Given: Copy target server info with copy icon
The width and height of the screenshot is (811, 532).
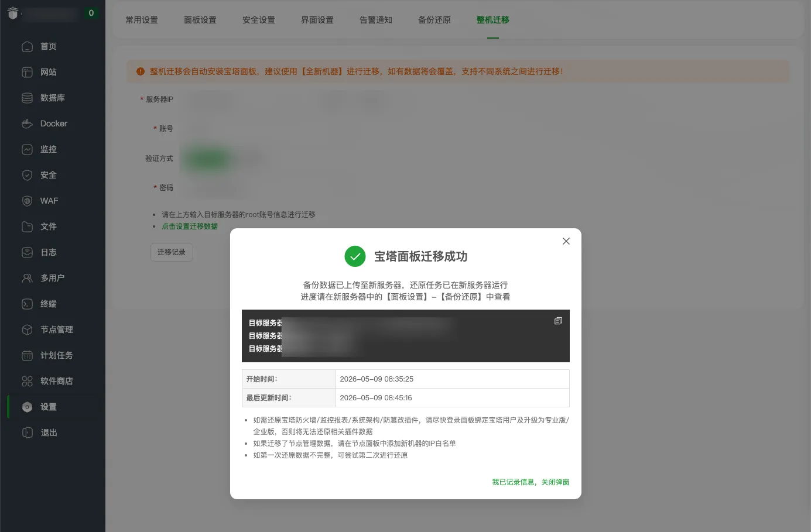Looking at the screenshot, I should point(558,321).
